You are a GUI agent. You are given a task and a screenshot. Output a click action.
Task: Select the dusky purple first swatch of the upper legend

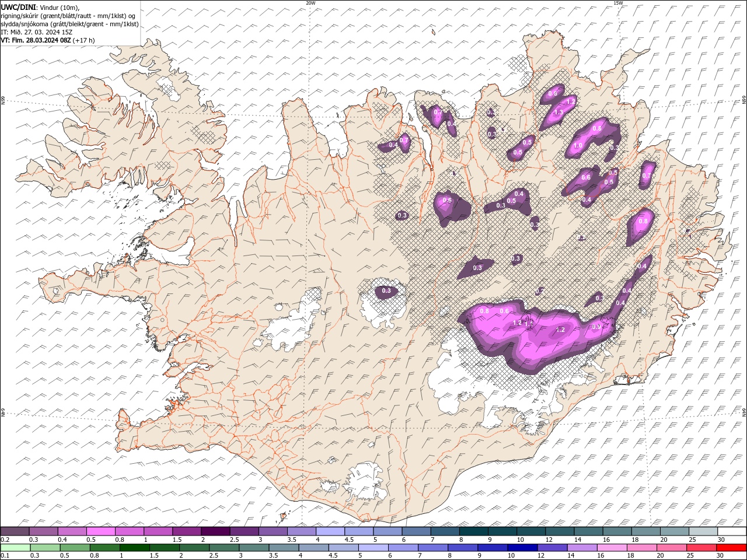(x=15, y=531)
